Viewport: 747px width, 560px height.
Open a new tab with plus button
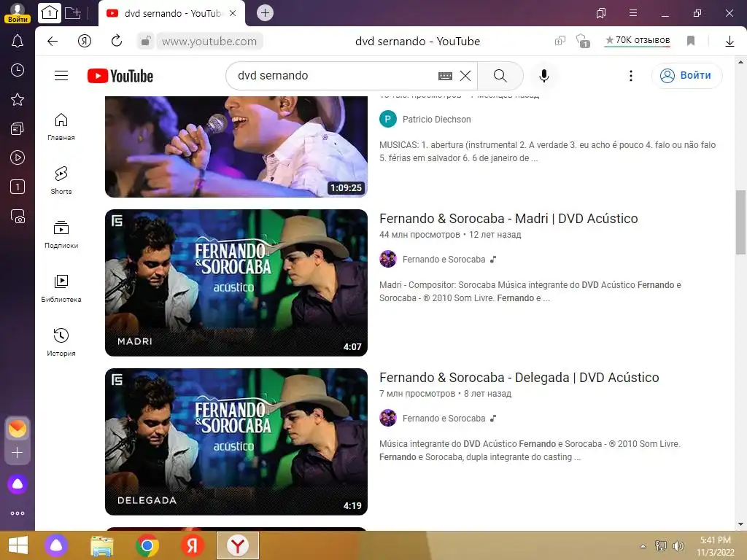click(266, 13)
